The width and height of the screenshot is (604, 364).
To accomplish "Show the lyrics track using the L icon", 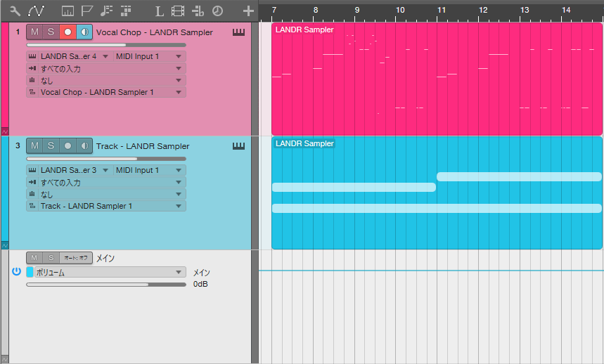I will (x=159, y=11).
